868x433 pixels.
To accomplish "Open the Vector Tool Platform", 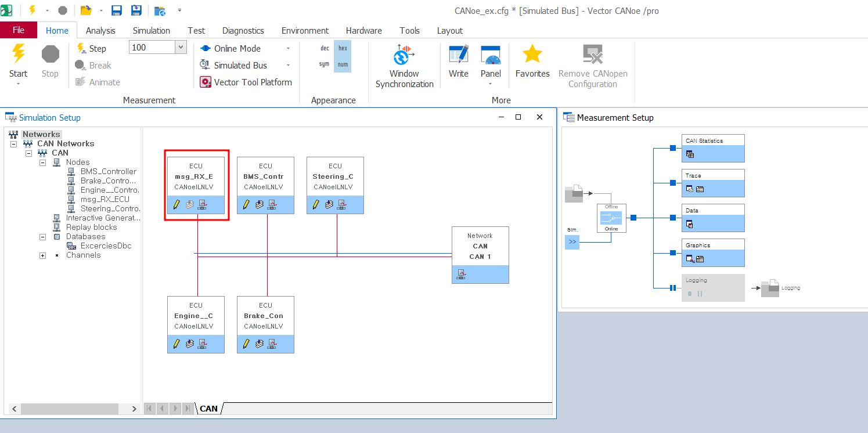I will (x=246, y=82).
